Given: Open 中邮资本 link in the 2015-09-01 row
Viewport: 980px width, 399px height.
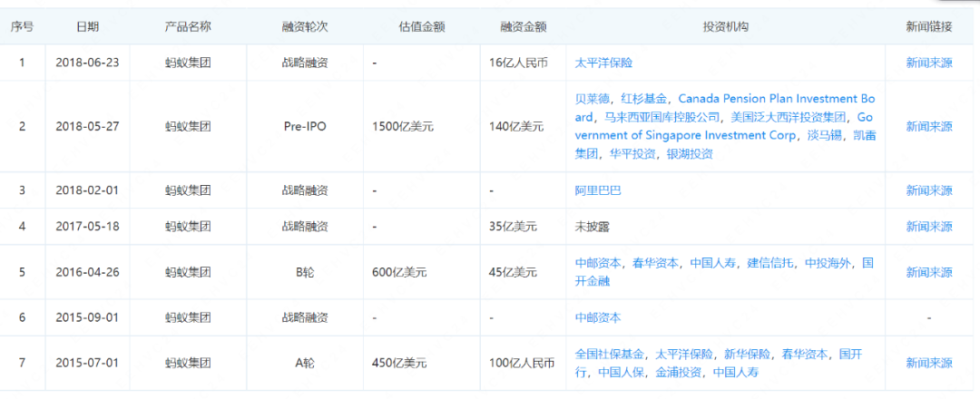Looking at the screenshot, I should click(x=598, y=317).
